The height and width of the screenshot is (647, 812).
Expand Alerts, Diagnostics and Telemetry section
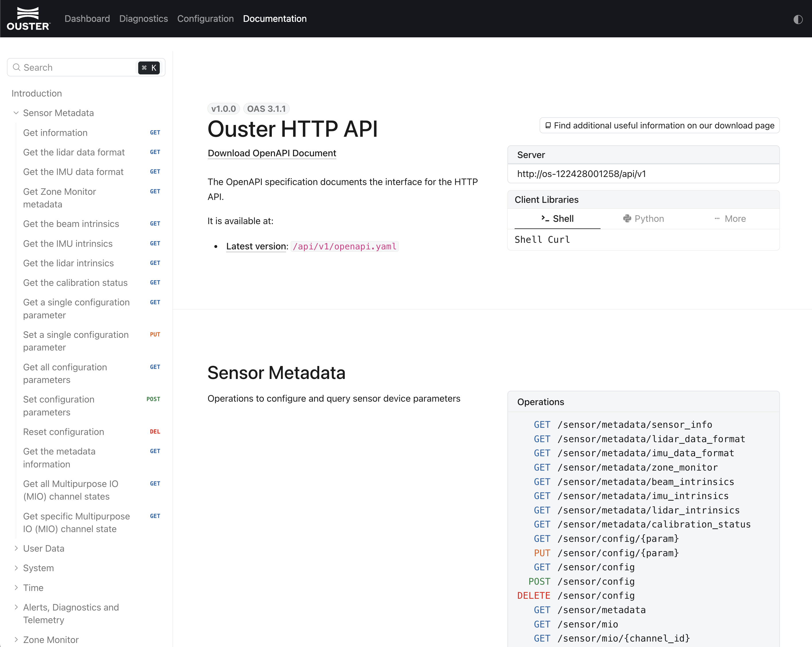coord(16,607)
